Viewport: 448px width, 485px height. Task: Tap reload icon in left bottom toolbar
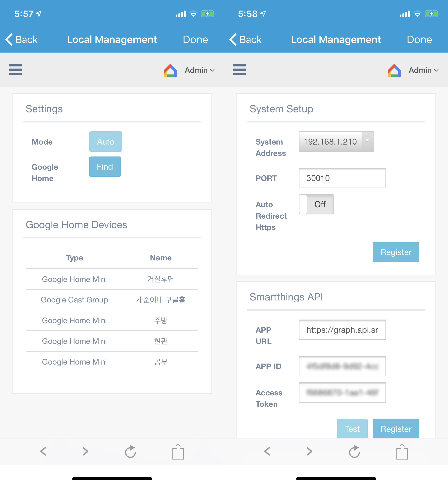130,451
